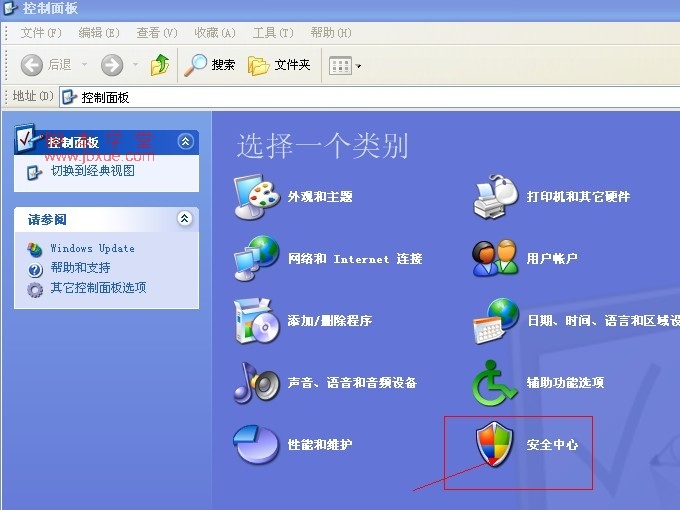The width and height of the screenshot is (680, 510).
Task: Open the 用户帐户 people icon
Action: pyautogui.click(x=495, y=258)
